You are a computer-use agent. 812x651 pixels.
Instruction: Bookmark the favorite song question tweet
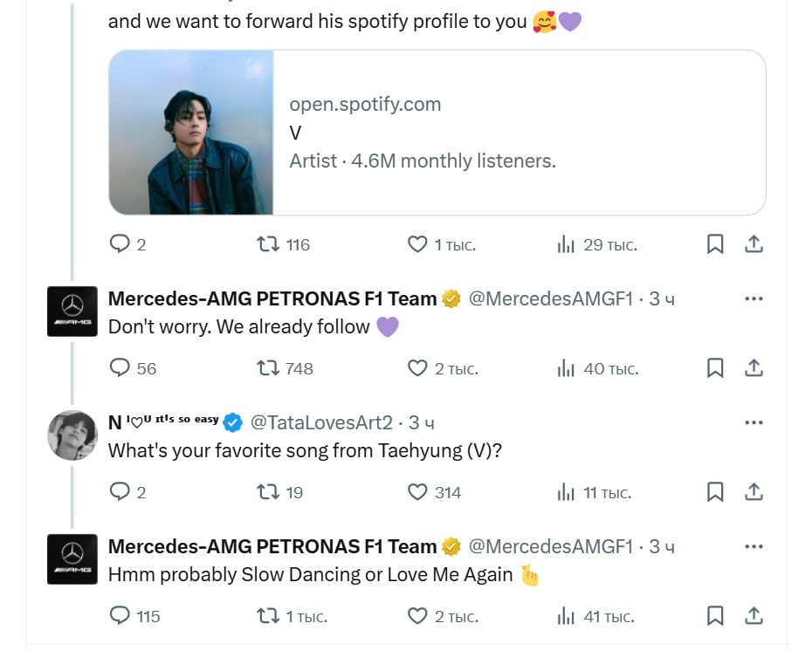coord(715,492)
